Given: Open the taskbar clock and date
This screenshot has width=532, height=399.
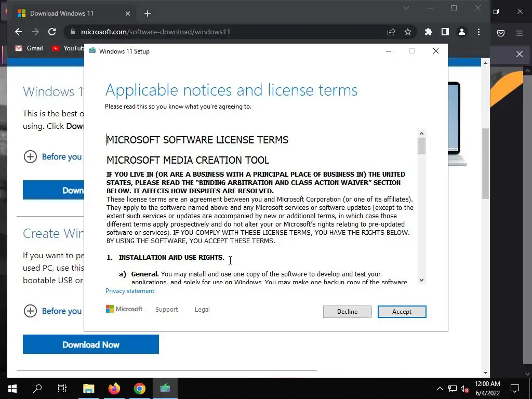Looking at the screenshot, I should [x=487, y=389].
